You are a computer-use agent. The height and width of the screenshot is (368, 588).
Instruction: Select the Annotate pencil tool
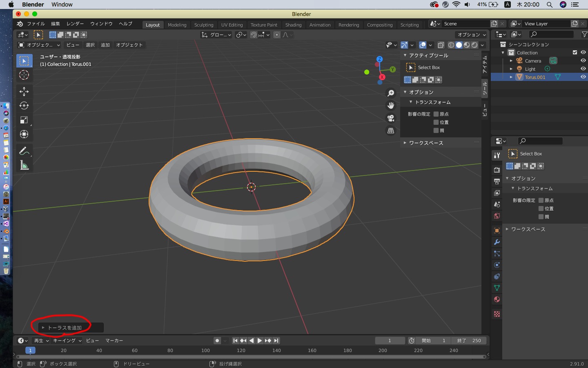pos(24,151)
